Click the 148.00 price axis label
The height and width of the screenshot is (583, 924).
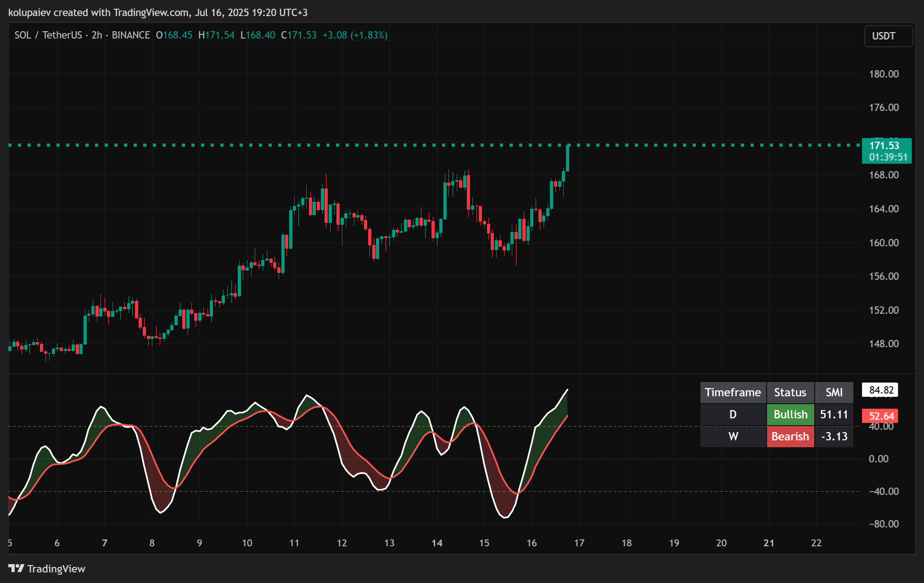[884, 344]
